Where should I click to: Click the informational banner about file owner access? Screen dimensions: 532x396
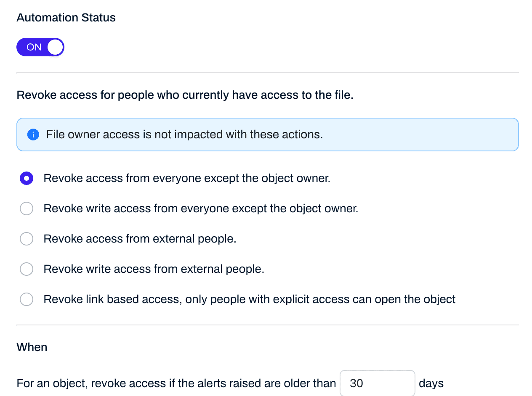point(267,135)
